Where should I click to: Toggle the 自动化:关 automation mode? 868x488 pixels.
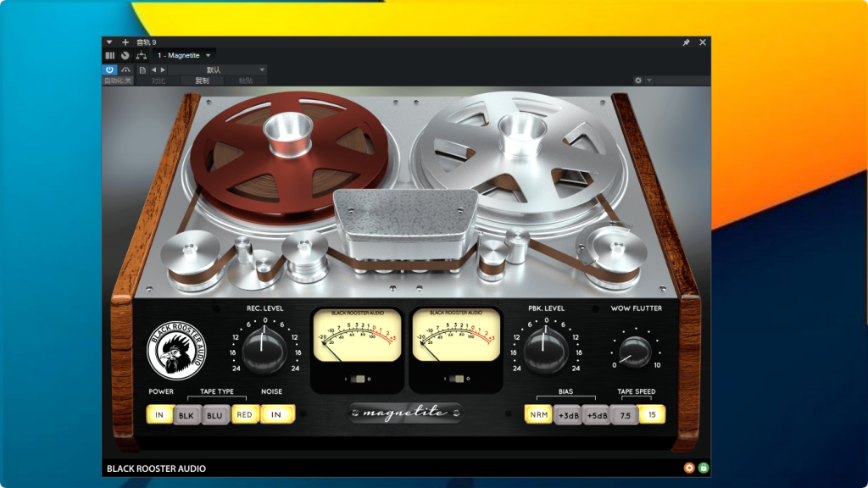[x=118, y=80]
